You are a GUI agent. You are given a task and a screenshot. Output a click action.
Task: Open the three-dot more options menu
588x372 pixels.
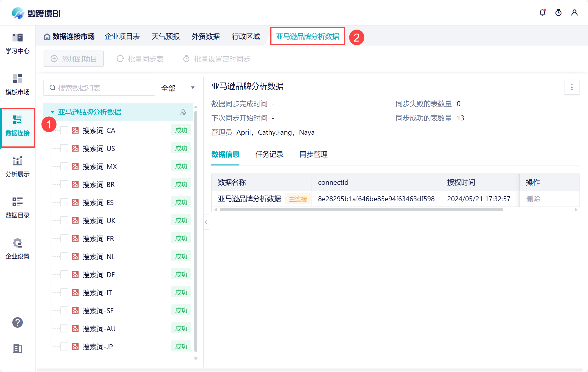pyautogui.click(x=572, y=87)
